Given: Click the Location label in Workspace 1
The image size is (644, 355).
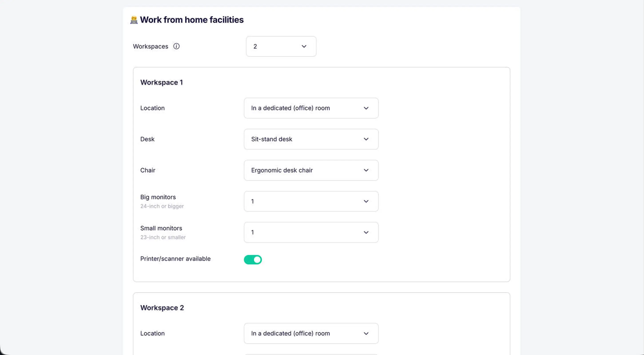Looking at the screenshot, I should click(x=152, y=108).
